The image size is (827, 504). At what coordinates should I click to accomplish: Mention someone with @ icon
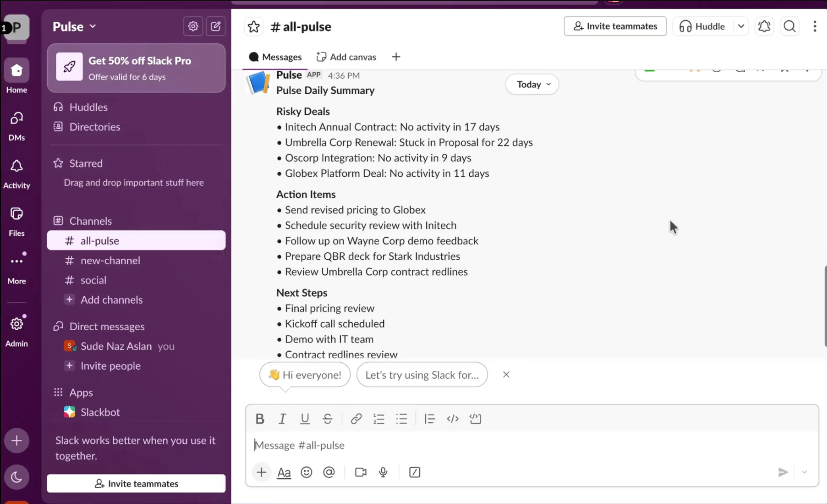329,472
